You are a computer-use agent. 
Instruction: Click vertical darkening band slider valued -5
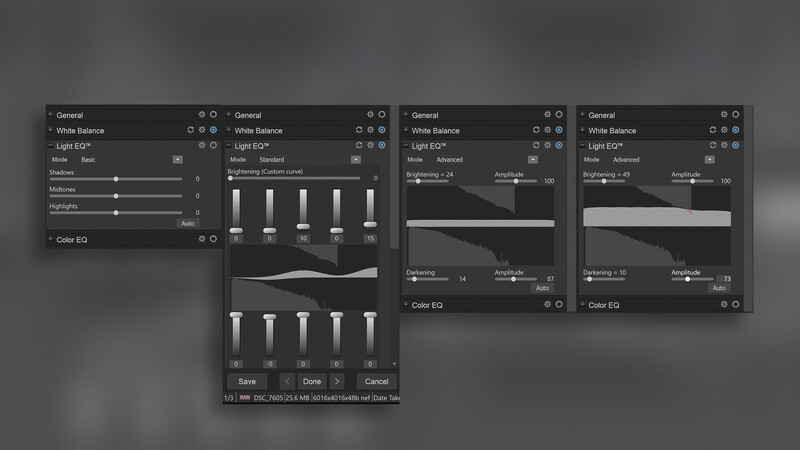point(269,317)
